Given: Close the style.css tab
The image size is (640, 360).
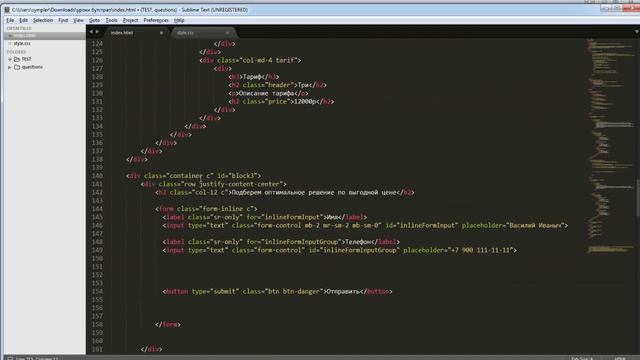Looking at the screenshot, I should 227,33.
